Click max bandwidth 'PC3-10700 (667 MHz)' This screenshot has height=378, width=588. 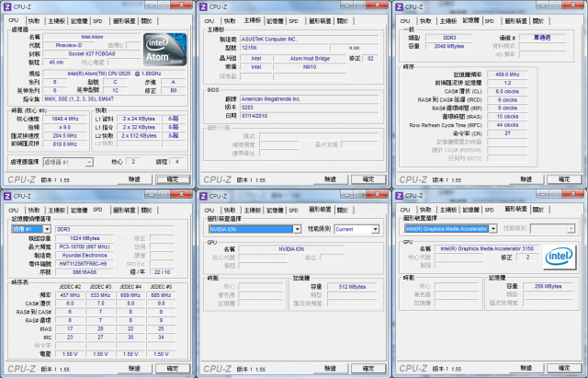pyautogui.click(x=85, y=247)
